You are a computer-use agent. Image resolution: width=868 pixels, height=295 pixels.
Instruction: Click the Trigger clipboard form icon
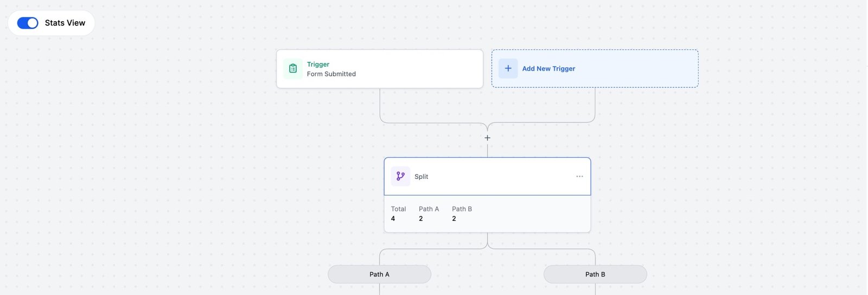pyautogui.click(x=293, y=68)
